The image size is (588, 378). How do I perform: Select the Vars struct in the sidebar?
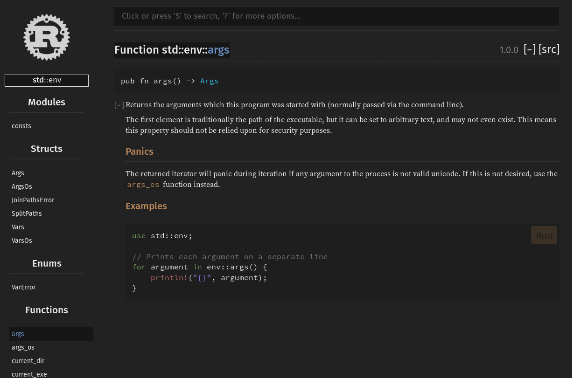pos(18,227)
